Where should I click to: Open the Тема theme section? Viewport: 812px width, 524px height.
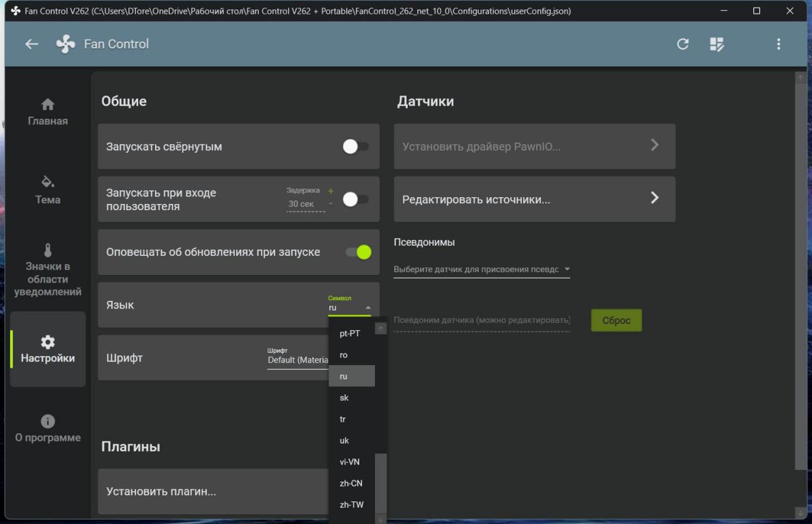pos(48,190)
